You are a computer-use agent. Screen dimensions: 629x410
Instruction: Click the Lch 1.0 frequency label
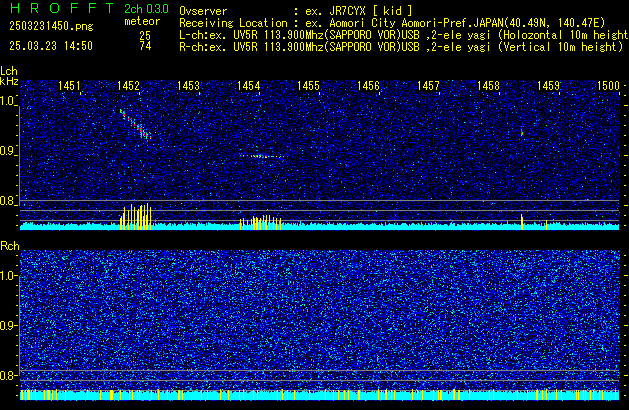pos(8,101)
